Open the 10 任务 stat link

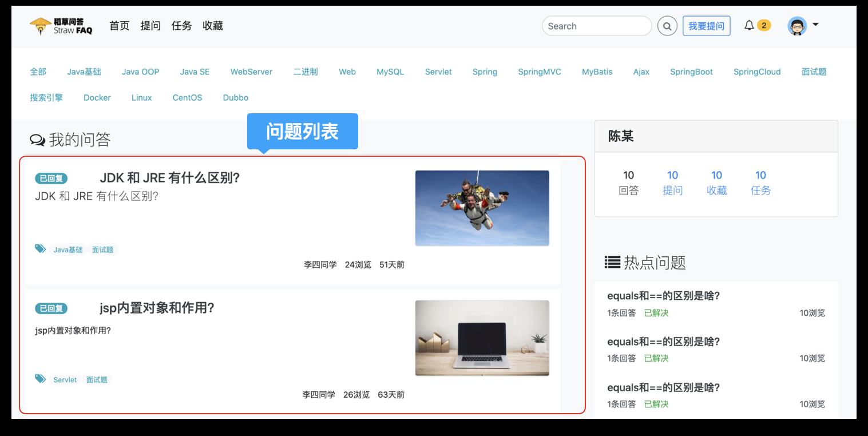coord(760,183)
